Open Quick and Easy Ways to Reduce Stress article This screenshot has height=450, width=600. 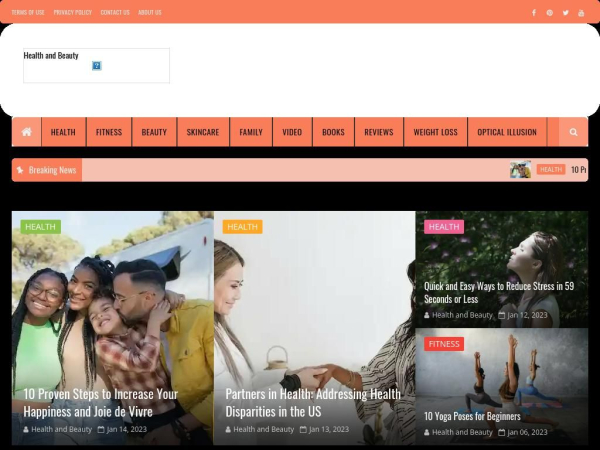498,292
